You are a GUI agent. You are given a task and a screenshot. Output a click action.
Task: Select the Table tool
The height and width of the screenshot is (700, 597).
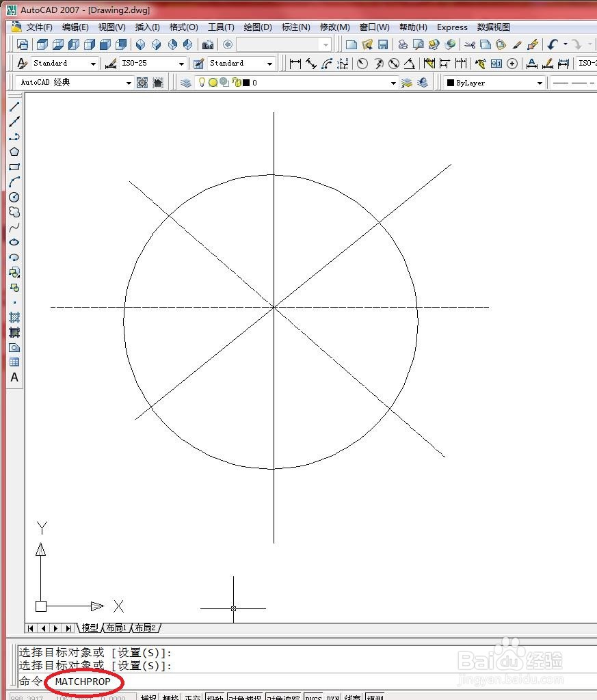14,362
